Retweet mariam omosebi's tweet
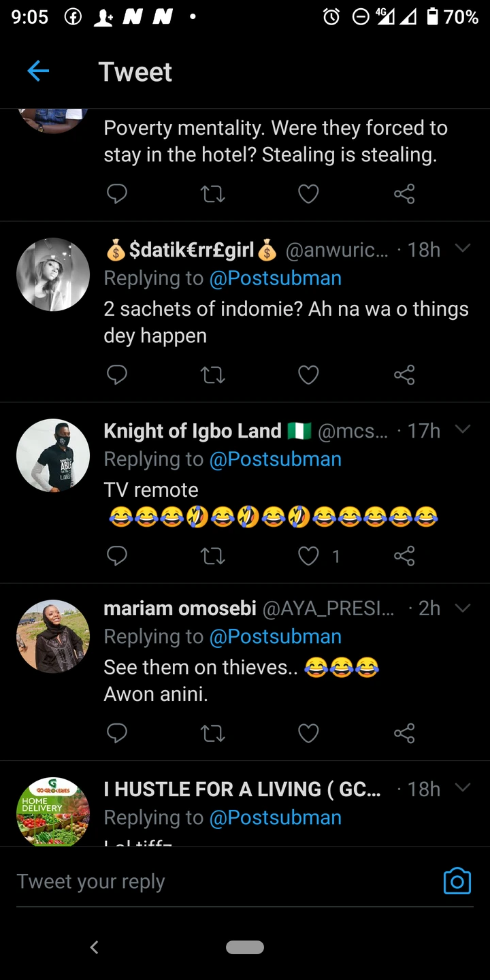 tap(213, 733)
